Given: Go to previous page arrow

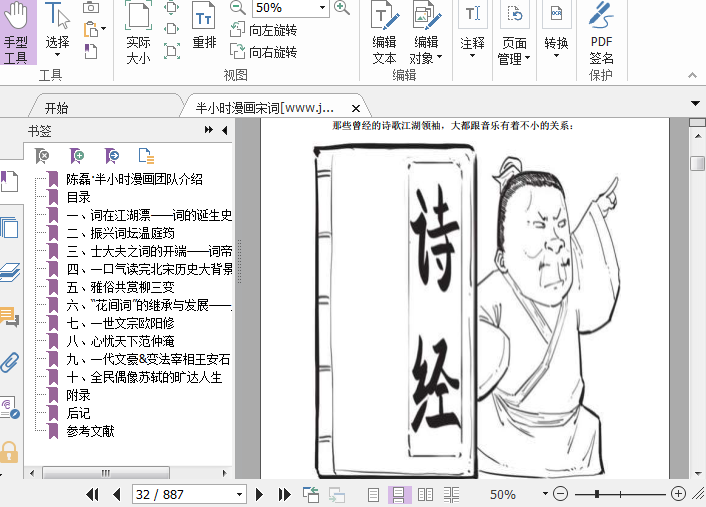Looking at the screenshot, I should coord(117,494).
